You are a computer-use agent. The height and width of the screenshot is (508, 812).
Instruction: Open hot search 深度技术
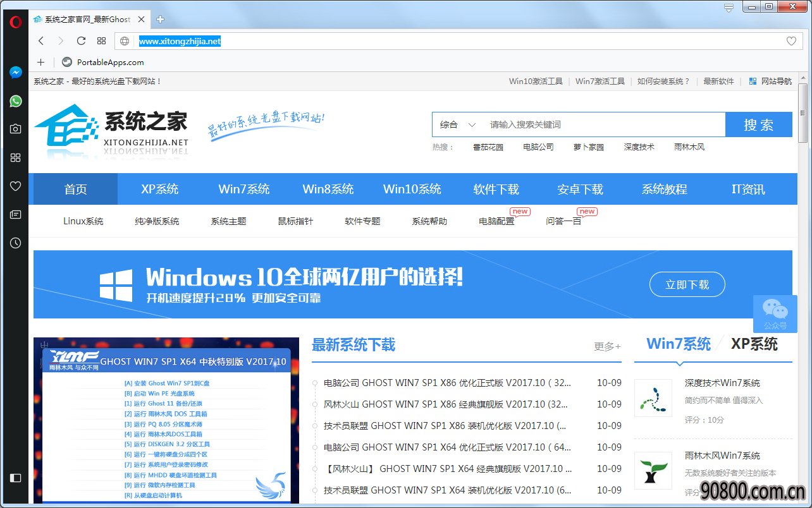pos(639,147)
